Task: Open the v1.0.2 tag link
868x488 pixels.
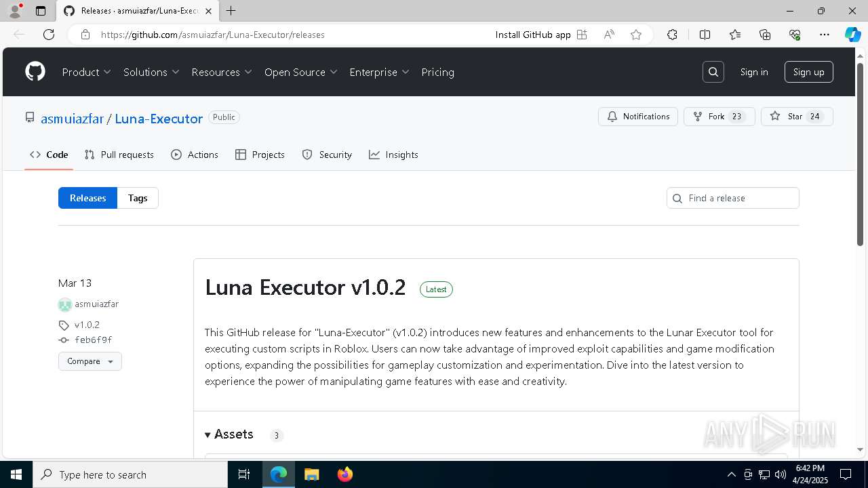Action: coord(87,325)
